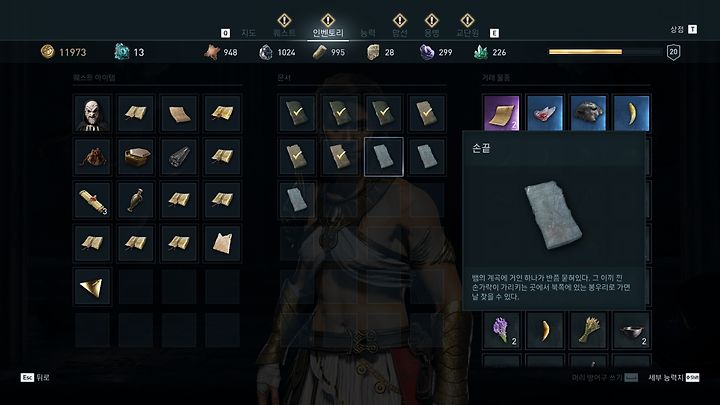This screenshot has height=405, width=720.
Task: Select the golden pyramid artifact item
Action: [92, 287]
